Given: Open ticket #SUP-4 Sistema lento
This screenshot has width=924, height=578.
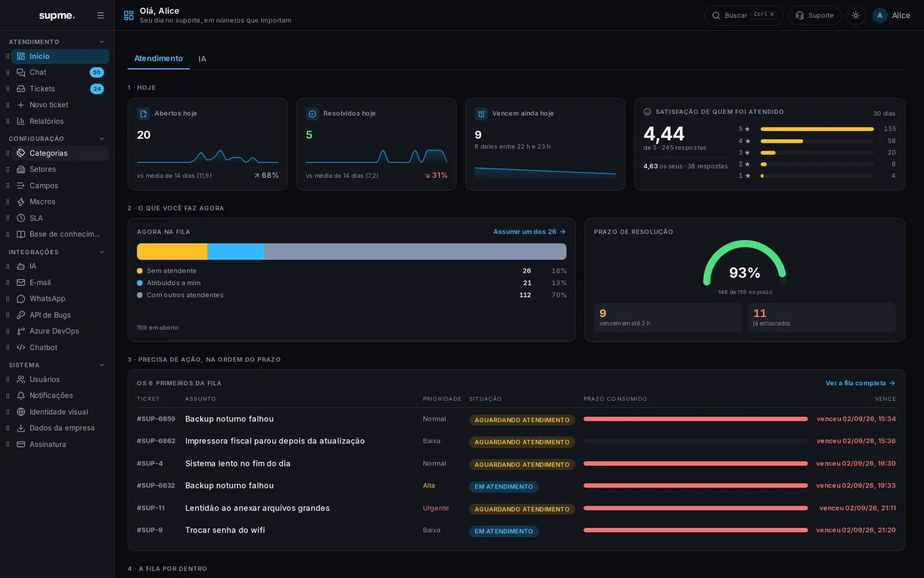Looking at the screenshot, I should (516, 464).
